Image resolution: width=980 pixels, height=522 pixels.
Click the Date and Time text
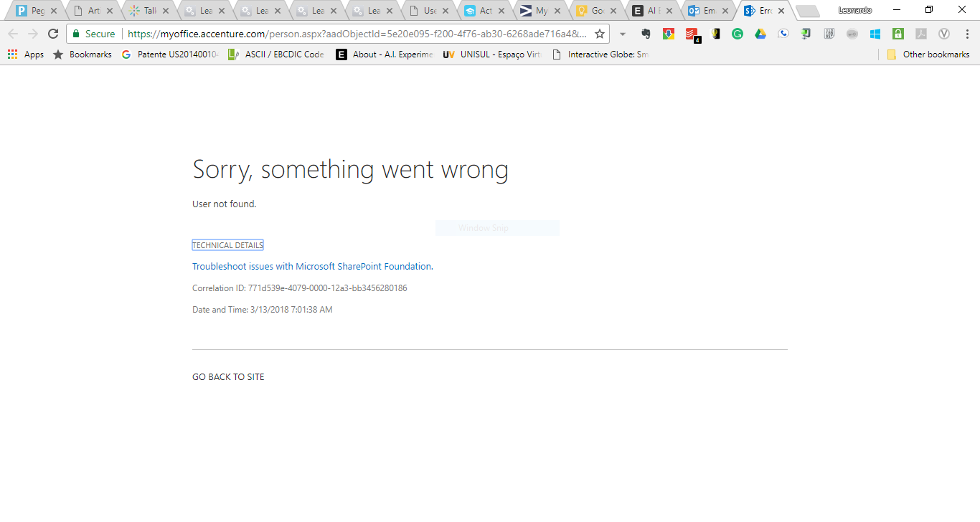(x=263, y=310)
